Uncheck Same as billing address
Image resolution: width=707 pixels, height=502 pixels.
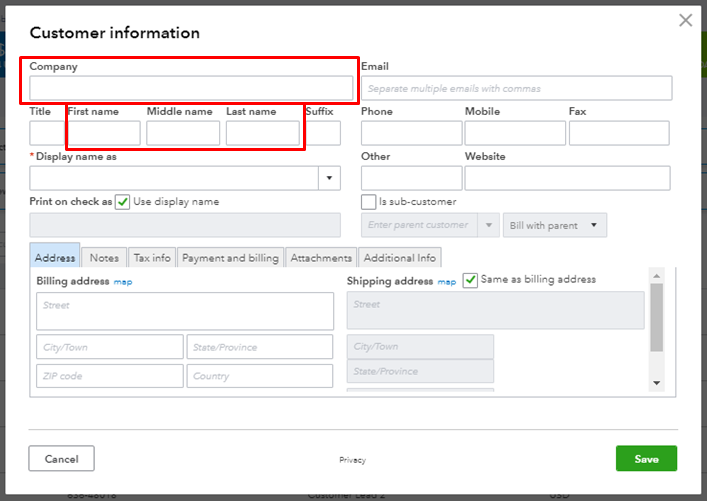coord(471,280)
